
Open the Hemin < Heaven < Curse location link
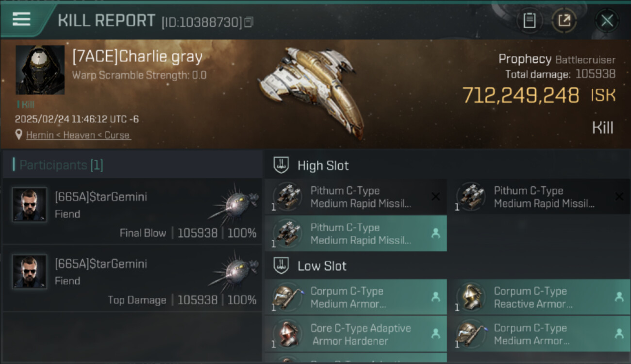click(78, 135)
